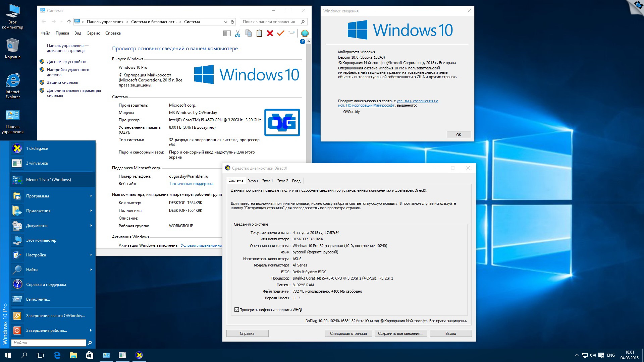
Task: Click the back arrow in System window
Action: coord(44,22)
